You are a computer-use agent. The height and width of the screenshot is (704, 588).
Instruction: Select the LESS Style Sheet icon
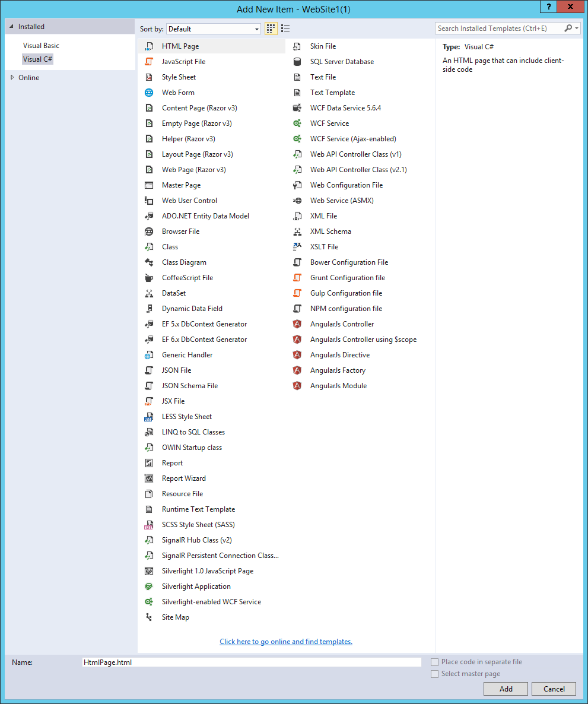149,417
